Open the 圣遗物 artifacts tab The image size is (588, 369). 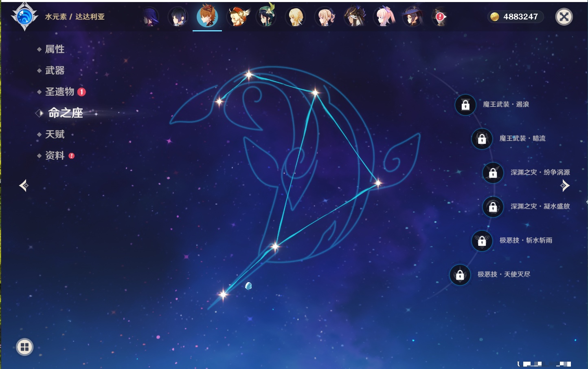[x=60, y=92]
